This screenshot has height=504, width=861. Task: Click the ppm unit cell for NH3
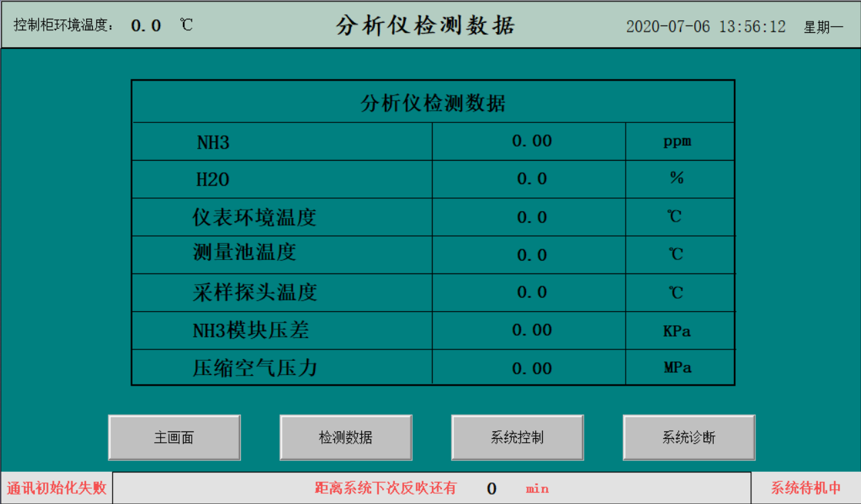coord(680,141)
